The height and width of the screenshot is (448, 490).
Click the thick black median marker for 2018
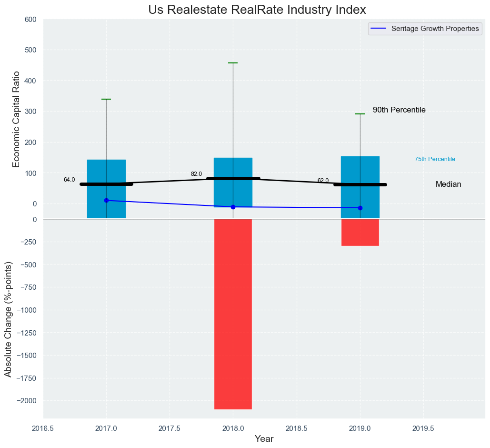[233, 178]
